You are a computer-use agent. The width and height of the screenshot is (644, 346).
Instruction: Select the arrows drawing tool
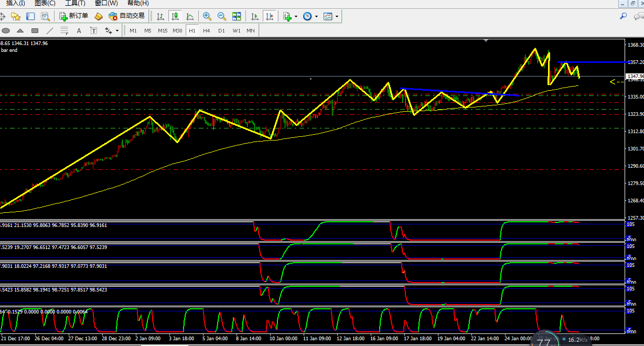tap(109, 30)
